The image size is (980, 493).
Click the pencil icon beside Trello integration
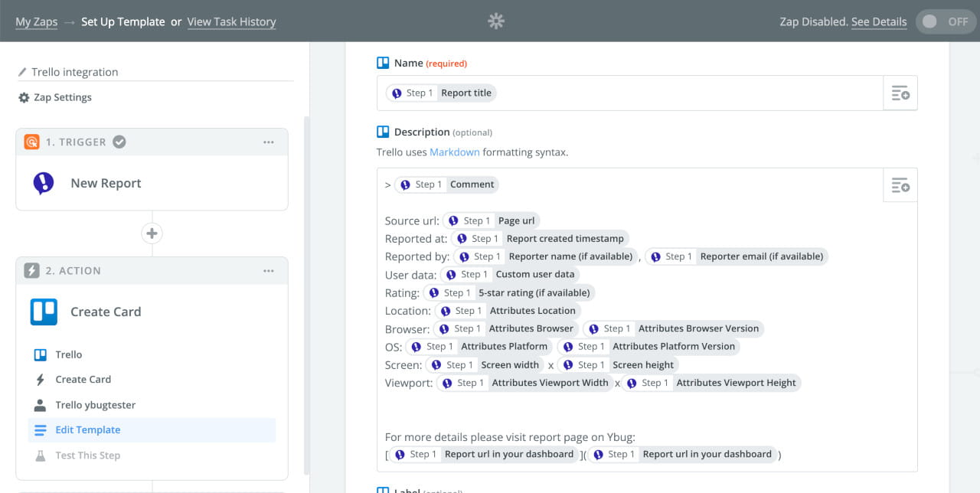coord(23,72)
